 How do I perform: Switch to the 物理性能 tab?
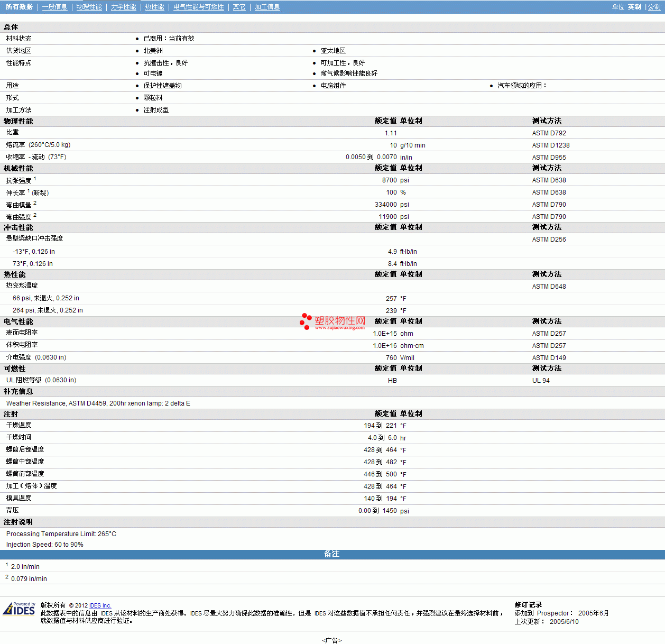[x=89, y=7]
